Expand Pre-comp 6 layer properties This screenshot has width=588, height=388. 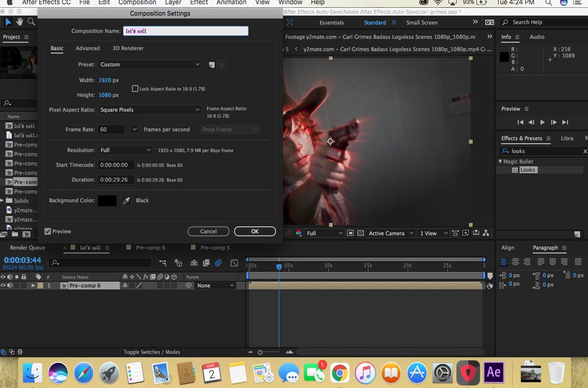33,286
